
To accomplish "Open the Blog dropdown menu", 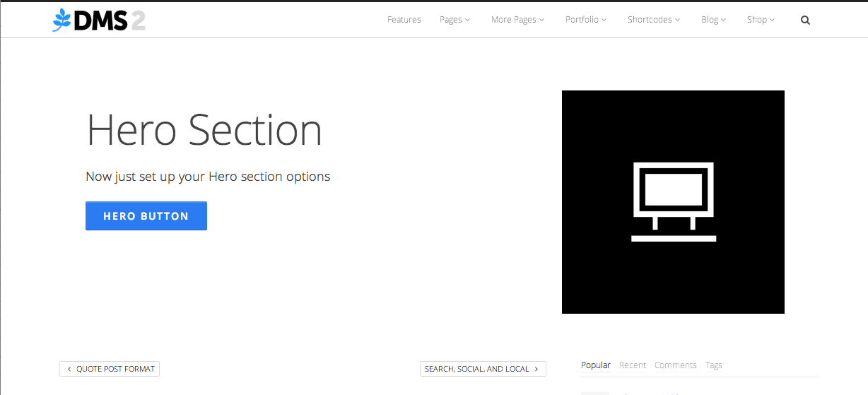I will click(x=714, y=20).
